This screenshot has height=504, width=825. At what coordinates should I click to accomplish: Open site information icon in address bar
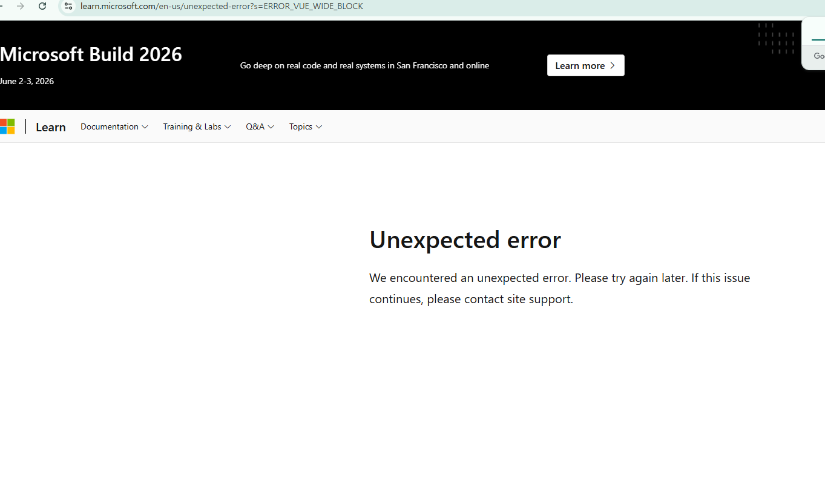[x=68, y=6]
